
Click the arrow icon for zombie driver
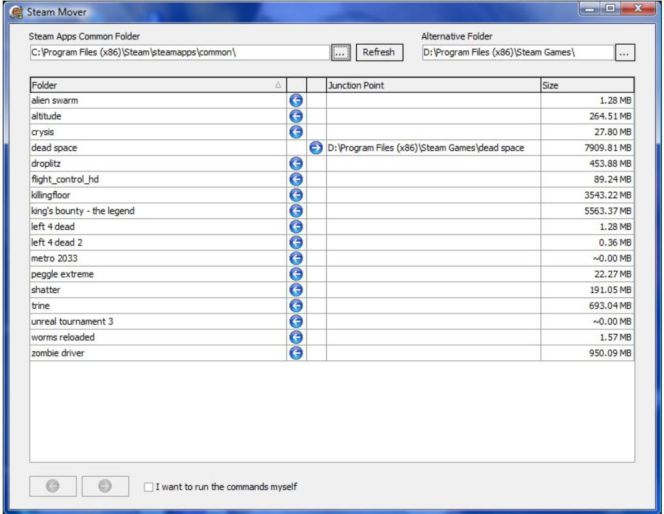click(296, 353)
